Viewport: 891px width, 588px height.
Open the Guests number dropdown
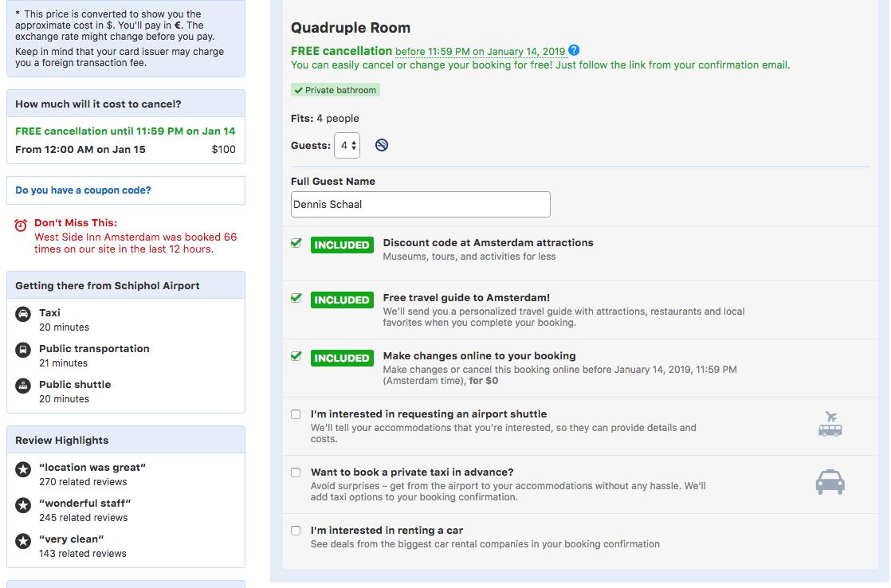(x=347, y=145)
